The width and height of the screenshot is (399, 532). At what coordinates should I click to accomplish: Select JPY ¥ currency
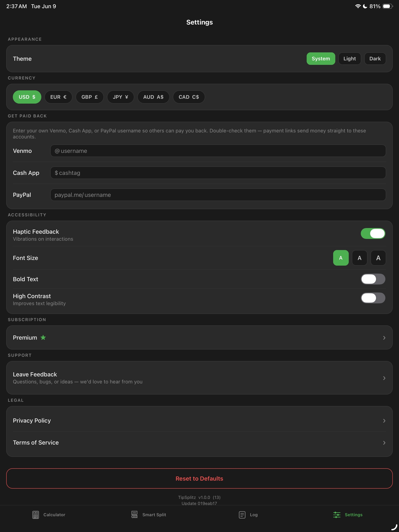click(x=120, y=97)
